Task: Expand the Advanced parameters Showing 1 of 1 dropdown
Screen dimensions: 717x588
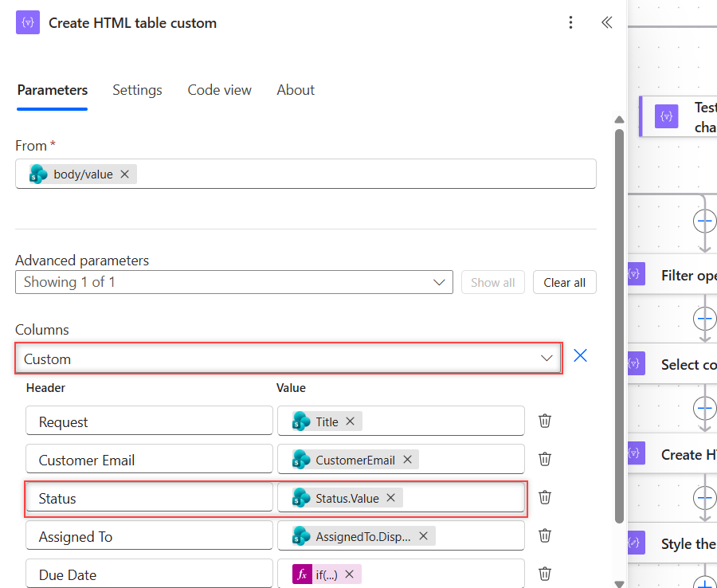Action: click(x=234, y=282)
